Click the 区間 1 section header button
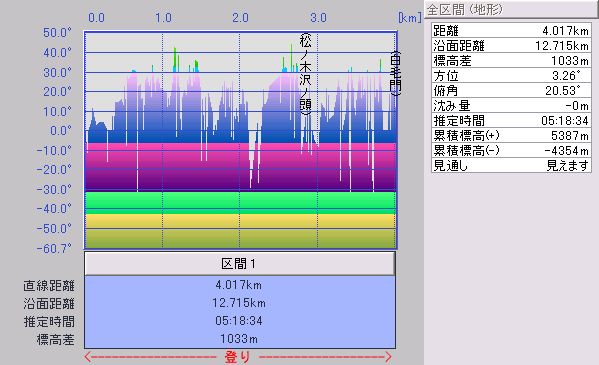The image size is (599, 365). (x=240, y=263)
